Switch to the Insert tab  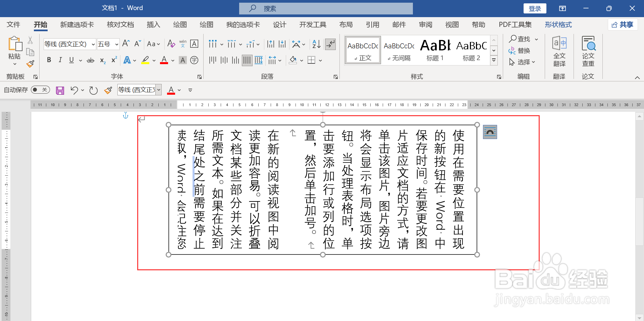[153, 25]
